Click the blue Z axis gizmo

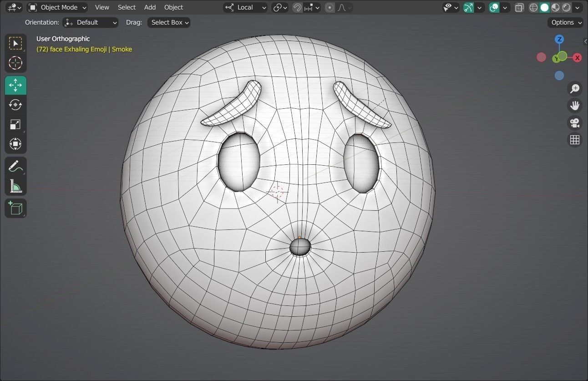pos(559,39)
